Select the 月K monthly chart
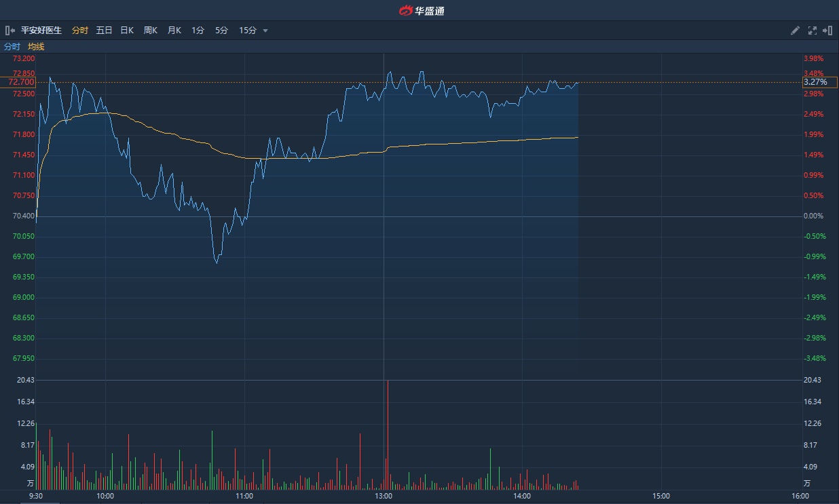Viewport: 839px width, 504px height. 174,31
